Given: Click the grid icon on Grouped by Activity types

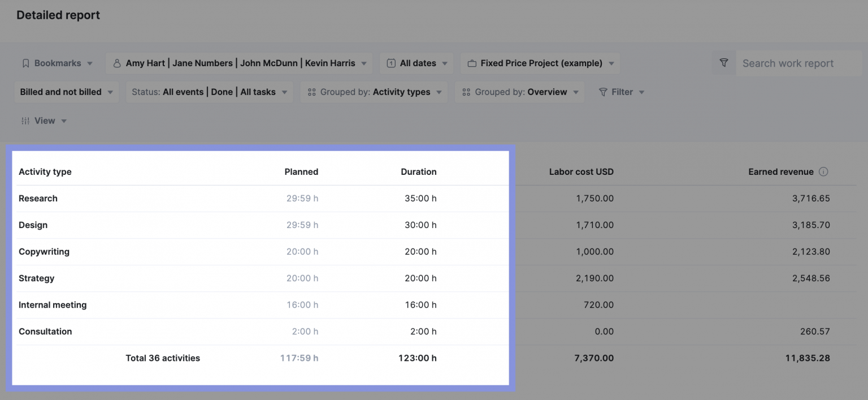Looking at the screenshot, I should (x=311, y=92).
